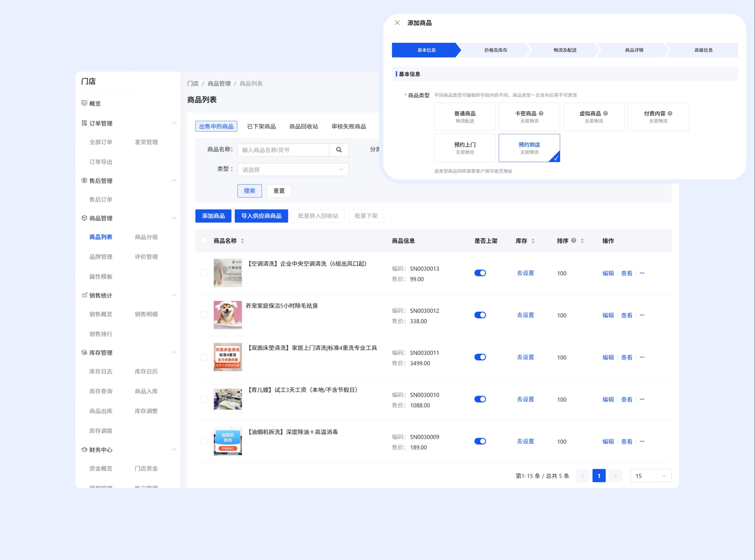Click the 排序 column help icon
Image resolution: width=755 pixels, height=560 pixels.
click(573, 240)
